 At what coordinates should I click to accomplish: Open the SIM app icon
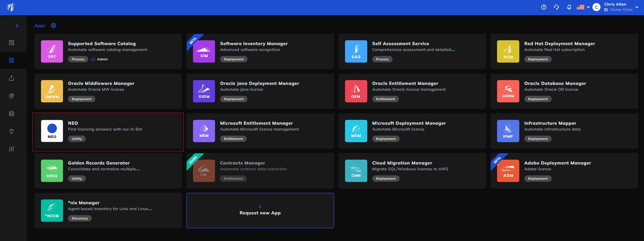[x=204, y=51]
